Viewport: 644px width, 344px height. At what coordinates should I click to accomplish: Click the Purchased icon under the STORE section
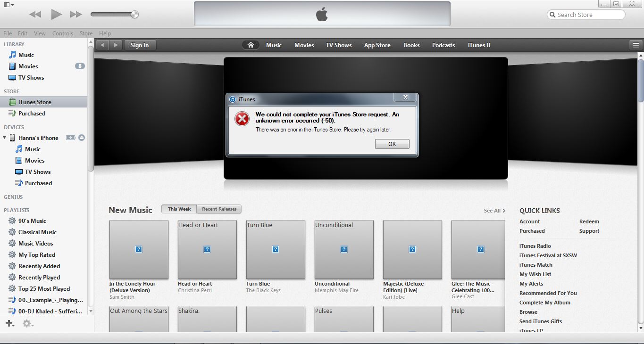[12, 114]
